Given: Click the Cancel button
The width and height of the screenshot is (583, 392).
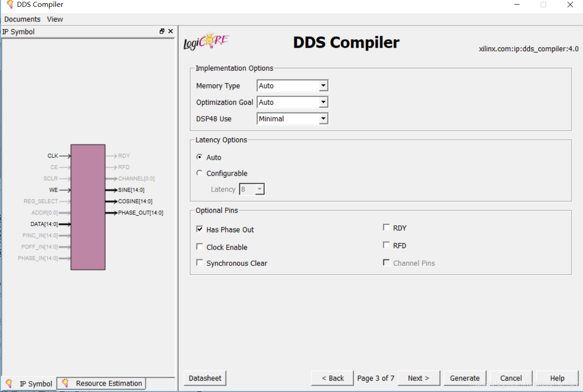Looking at the screenshot, I should pyautogui.click(x=511, y=378).
